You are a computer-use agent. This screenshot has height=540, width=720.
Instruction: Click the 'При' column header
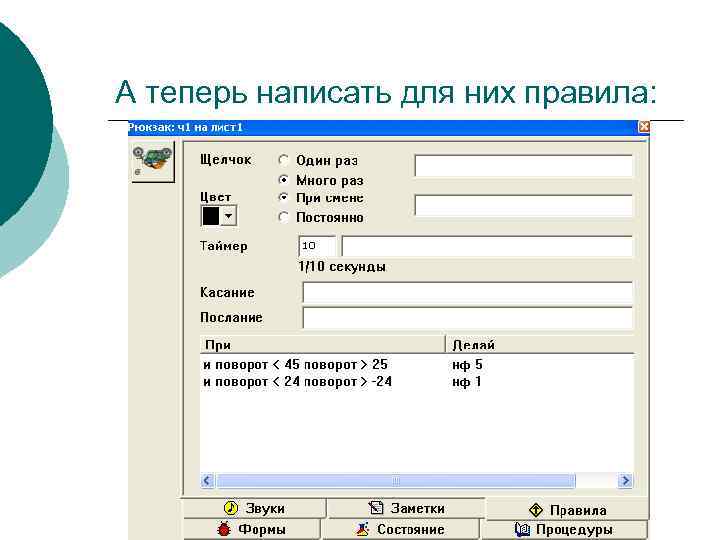tap(322, 344)
